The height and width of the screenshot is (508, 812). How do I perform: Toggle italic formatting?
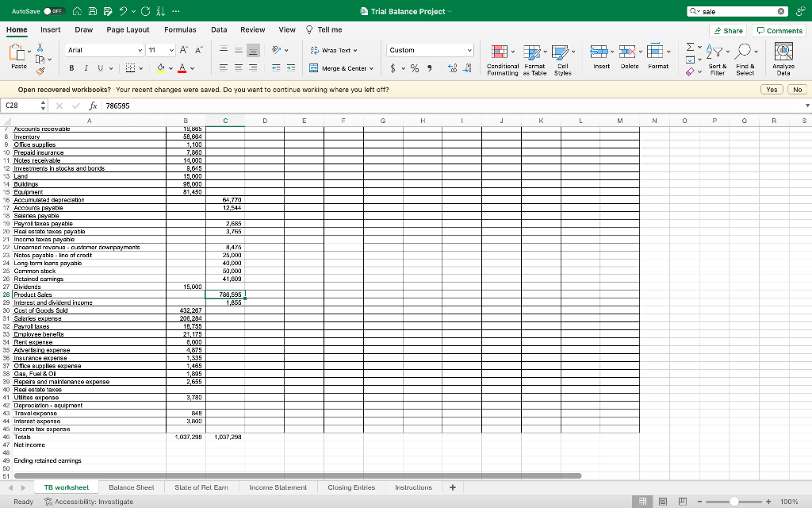point(86,68)
